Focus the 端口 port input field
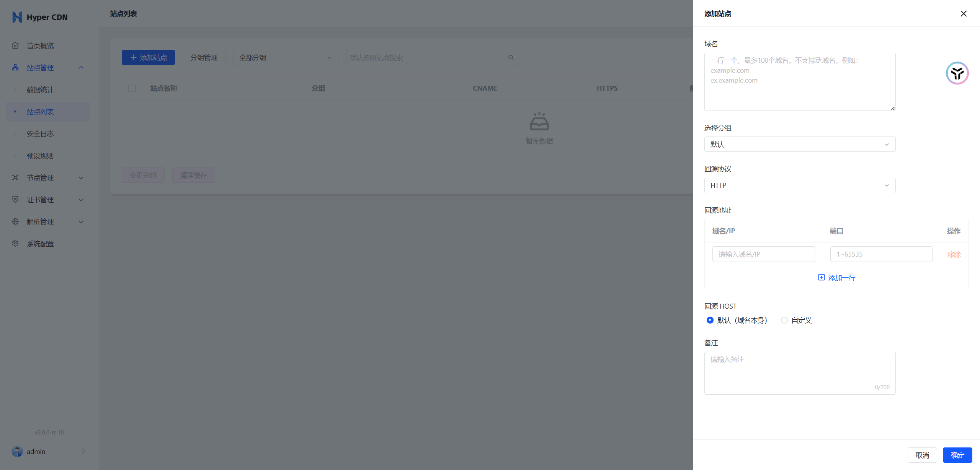Viewport: 980px width, 470px height. pyautogui.click(x=881, y=254)
